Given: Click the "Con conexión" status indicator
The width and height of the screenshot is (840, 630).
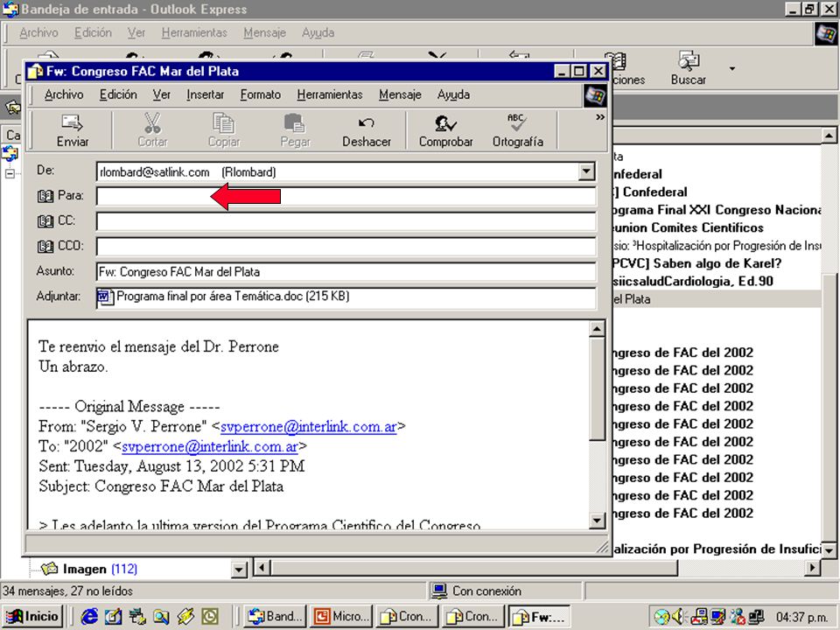Looking at the screenshot, I should click(477, 591).
